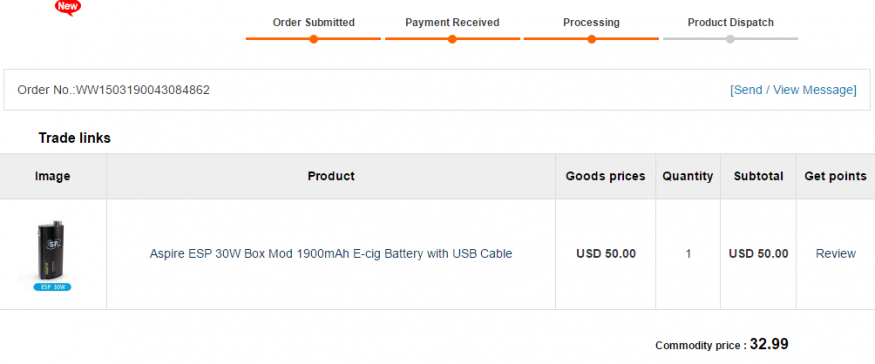Click the Quantity column header
875x364 pixels.
click(x=688, y=176)
